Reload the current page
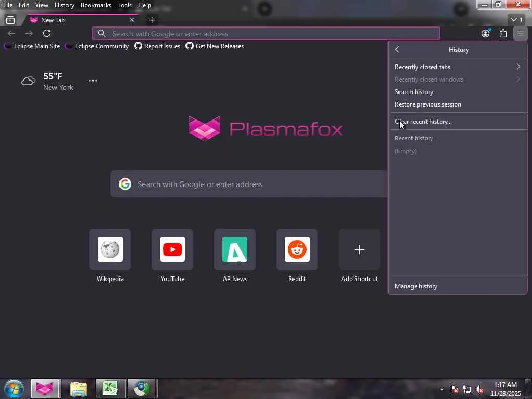The width and height of the screenshot is (532, 399). pos(47,33)
